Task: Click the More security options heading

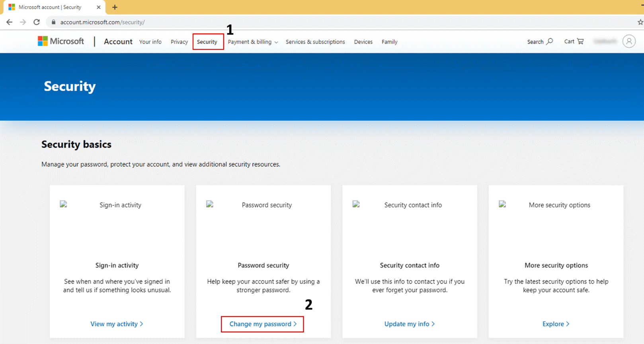Action: pyautogui.click(x=556, y=265)
